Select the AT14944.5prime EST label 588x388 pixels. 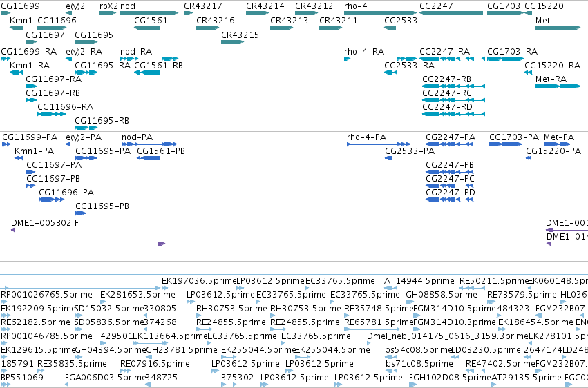point(419,280)
